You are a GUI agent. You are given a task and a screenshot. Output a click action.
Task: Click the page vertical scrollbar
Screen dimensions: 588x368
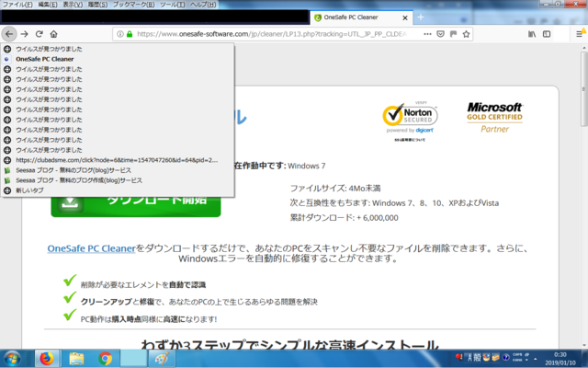[583, 88]
